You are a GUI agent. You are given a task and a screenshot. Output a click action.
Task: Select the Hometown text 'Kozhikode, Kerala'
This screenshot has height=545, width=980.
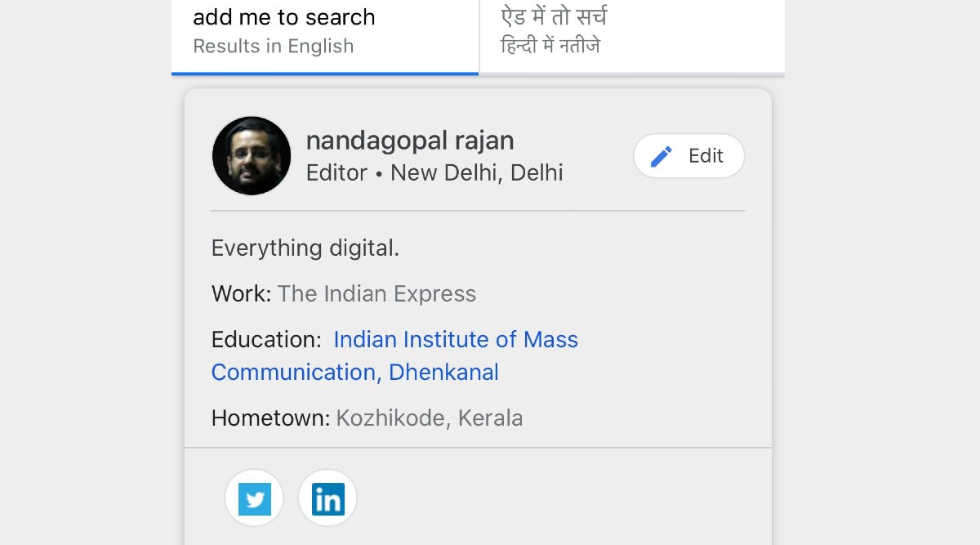tap(429, 418)
